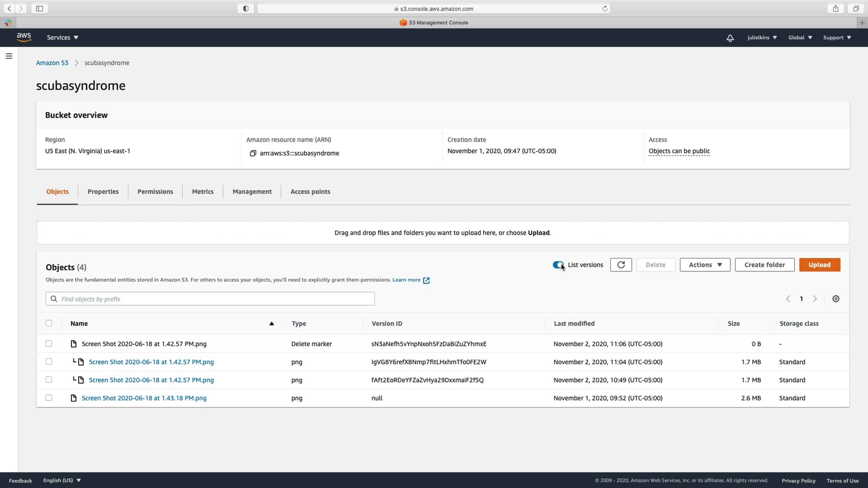Image resolution: width=868 pixels, height=488 pixels.
Task: Click Objects can be public access info
Action: pyautogui.click(x=679, y=151)
